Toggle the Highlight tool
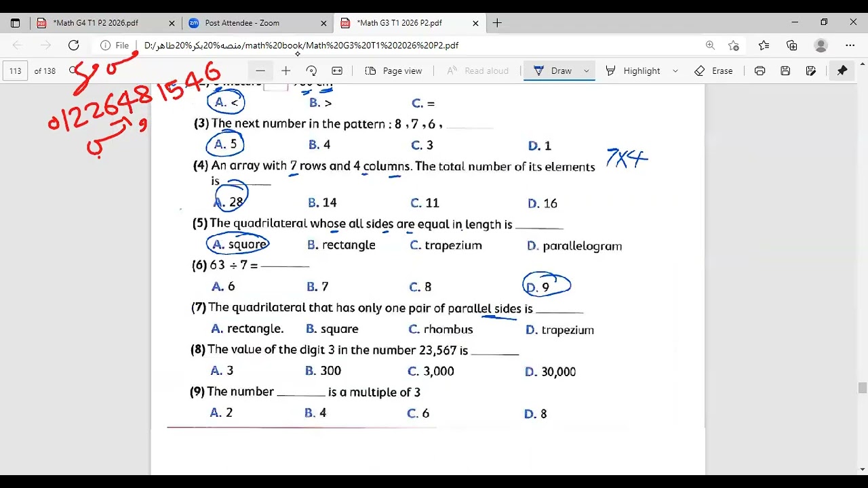The height and width of the screenshot is (488, 868). [x=633, y=70]
